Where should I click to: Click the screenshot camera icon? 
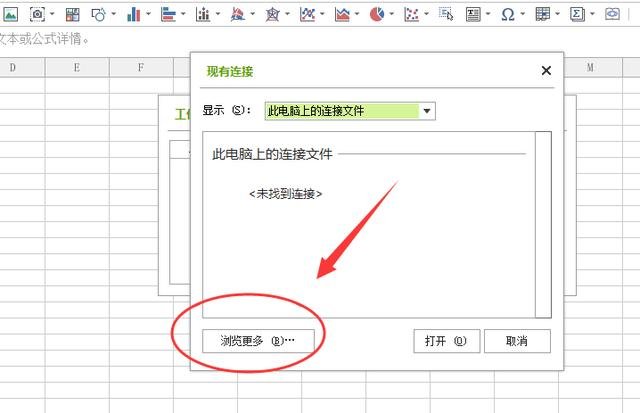(37, 15)
